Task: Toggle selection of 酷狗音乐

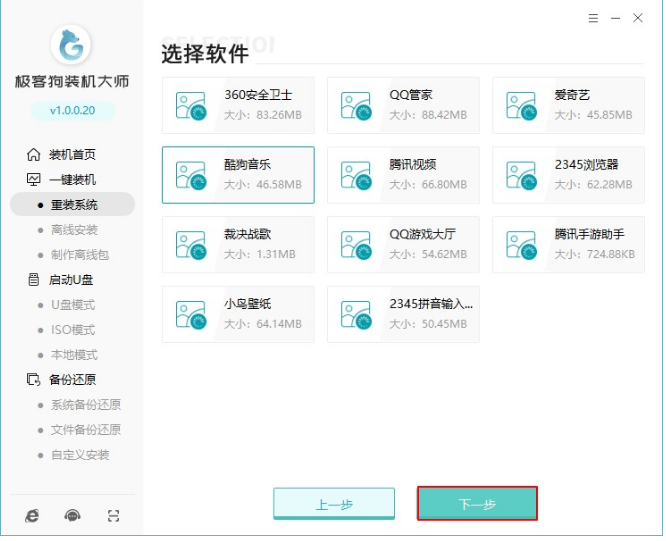Action: tap(238, 175)
